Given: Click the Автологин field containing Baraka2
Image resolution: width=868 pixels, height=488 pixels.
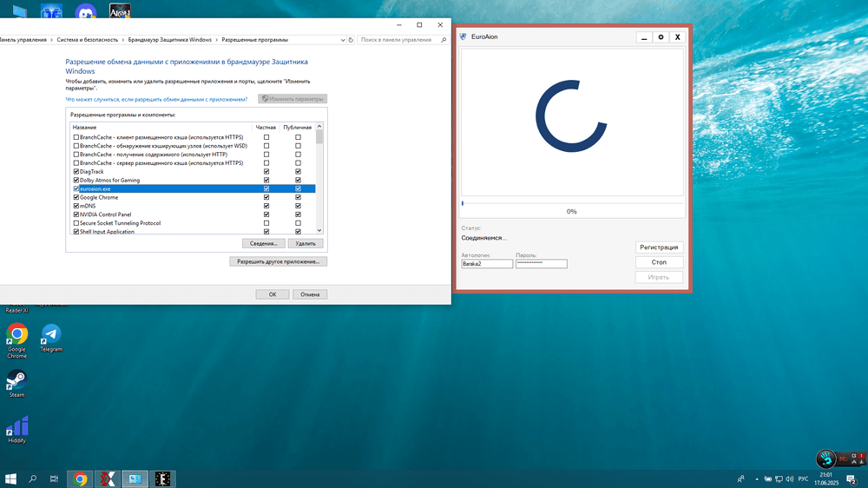Looking at the screenshot, I should point(486,264).
